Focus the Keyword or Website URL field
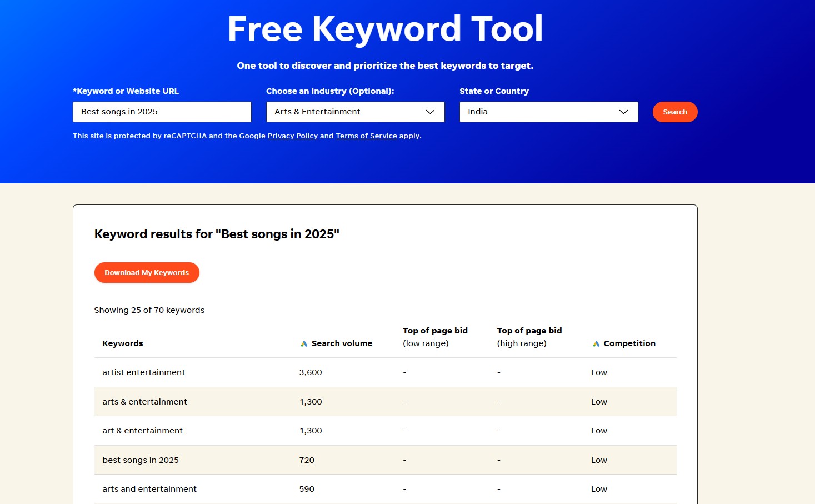This screenshot has width=815, height=504. coord(162,112)
